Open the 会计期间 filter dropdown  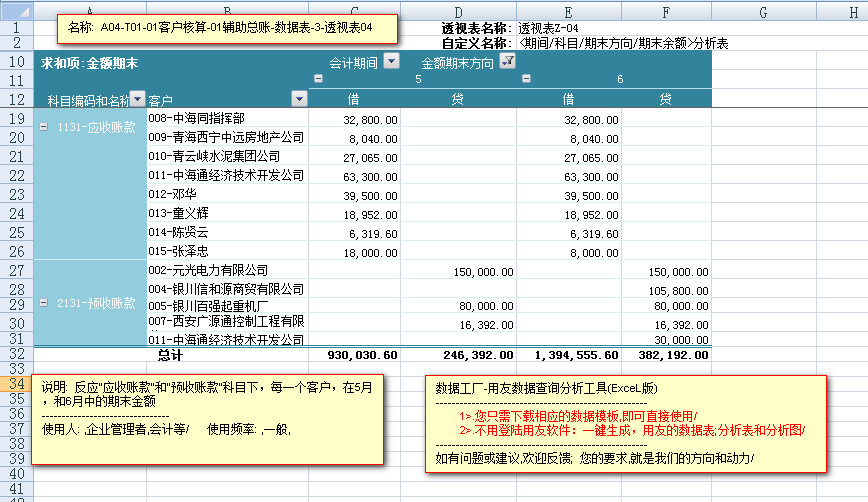(391, 62)
